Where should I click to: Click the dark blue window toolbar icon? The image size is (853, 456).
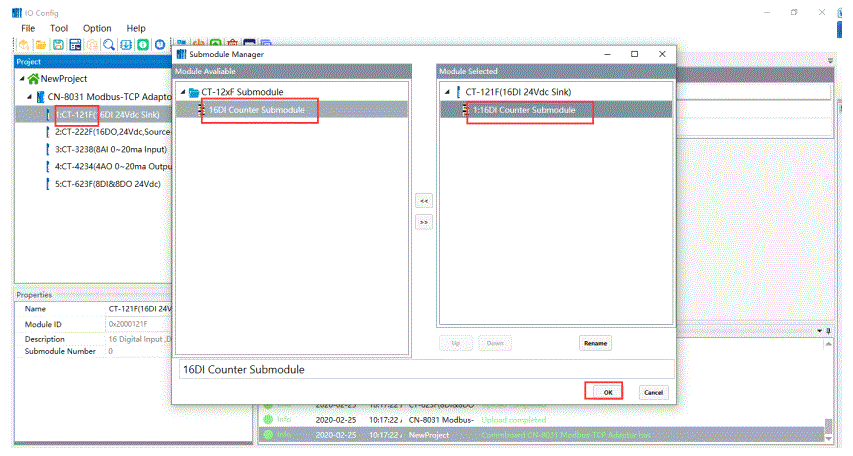75,45
